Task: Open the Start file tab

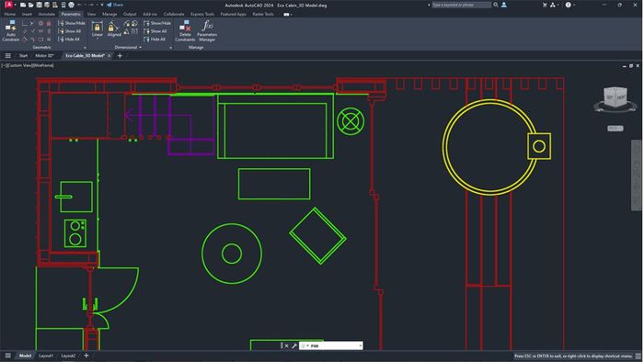Action: click(23, 56)
